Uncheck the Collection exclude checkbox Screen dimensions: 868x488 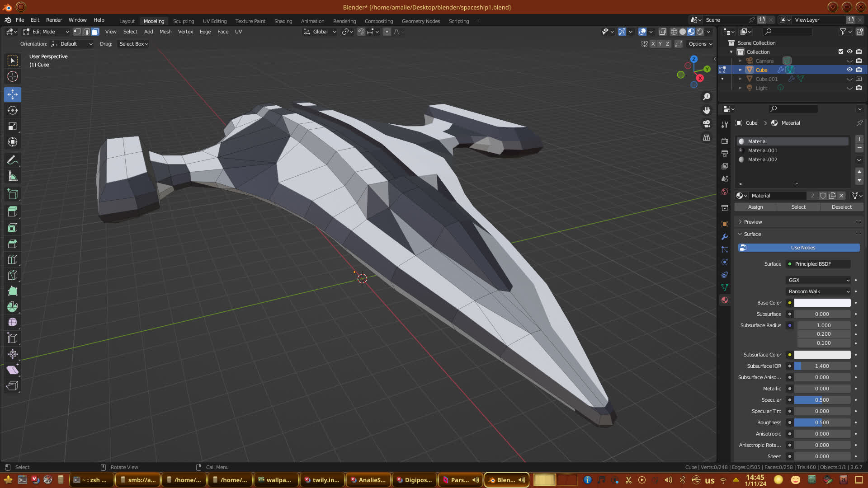pyautogui.click(x=841, y=52)
